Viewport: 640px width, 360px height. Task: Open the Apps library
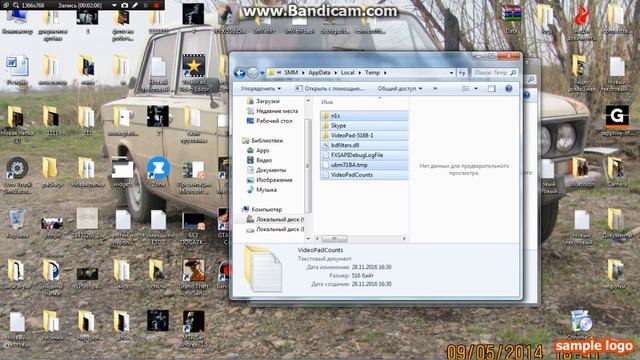tap(258, 151)
